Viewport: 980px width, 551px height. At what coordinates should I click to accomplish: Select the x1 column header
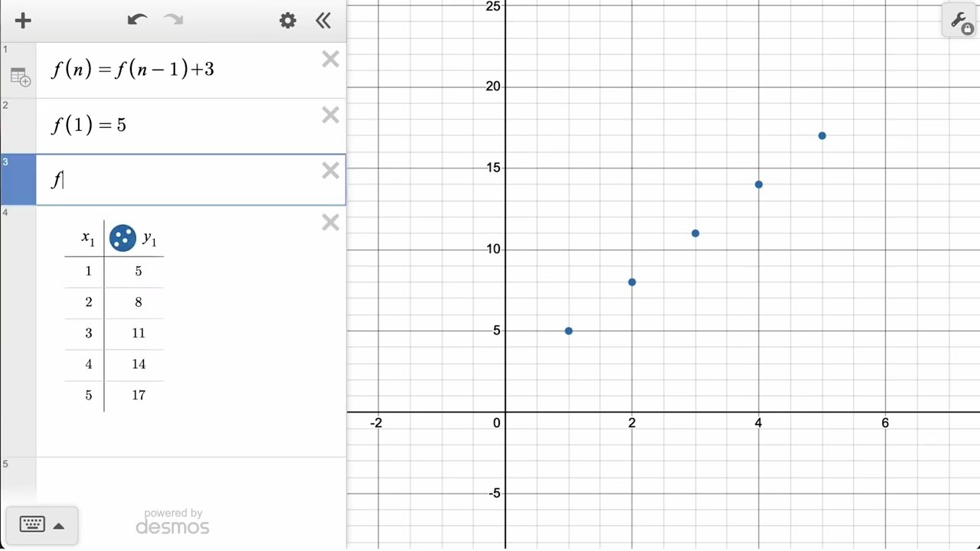point(88,238)
